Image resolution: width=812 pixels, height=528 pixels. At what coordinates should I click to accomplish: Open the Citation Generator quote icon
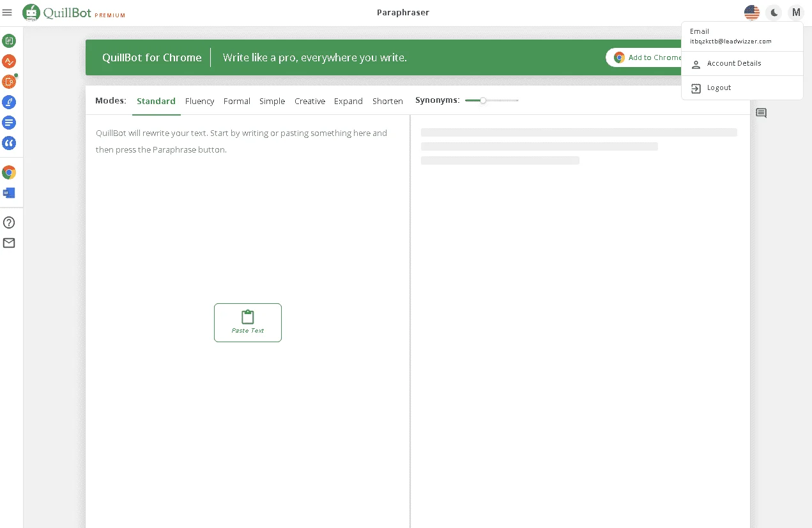tap(9, 143)
